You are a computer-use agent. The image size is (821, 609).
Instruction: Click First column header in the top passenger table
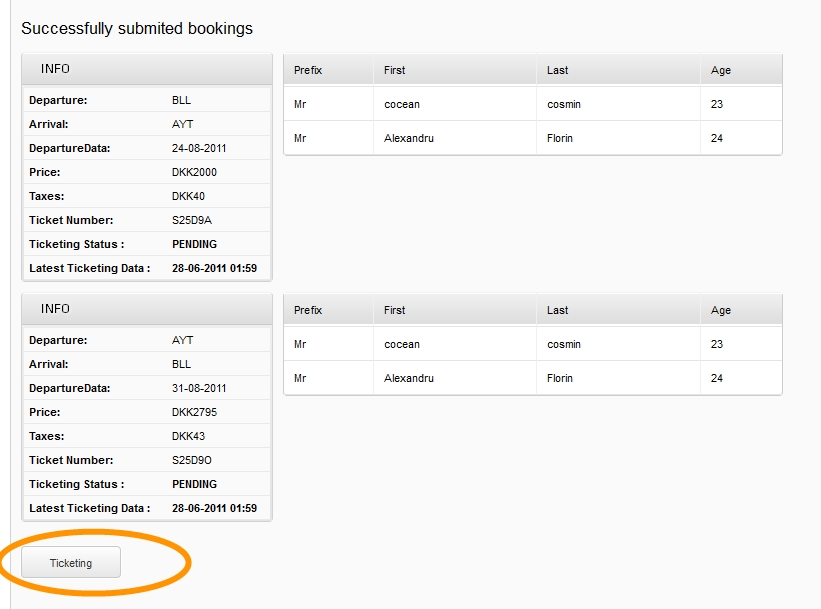395,70
